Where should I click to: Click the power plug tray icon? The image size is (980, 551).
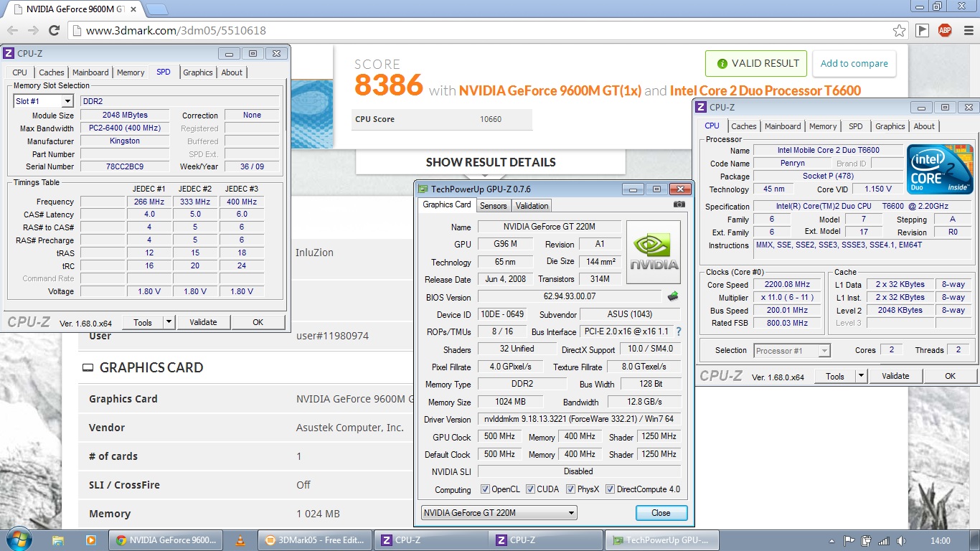867,541
